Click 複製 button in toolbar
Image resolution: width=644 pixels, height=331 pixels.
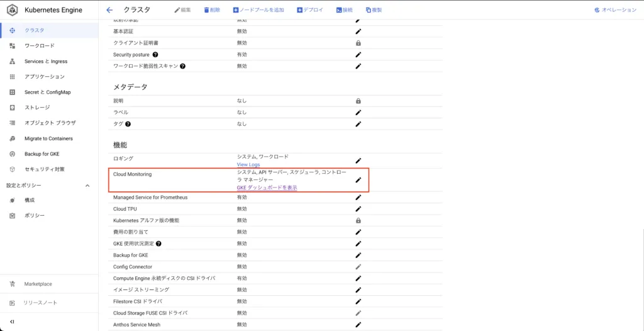(x=374, y=10)
